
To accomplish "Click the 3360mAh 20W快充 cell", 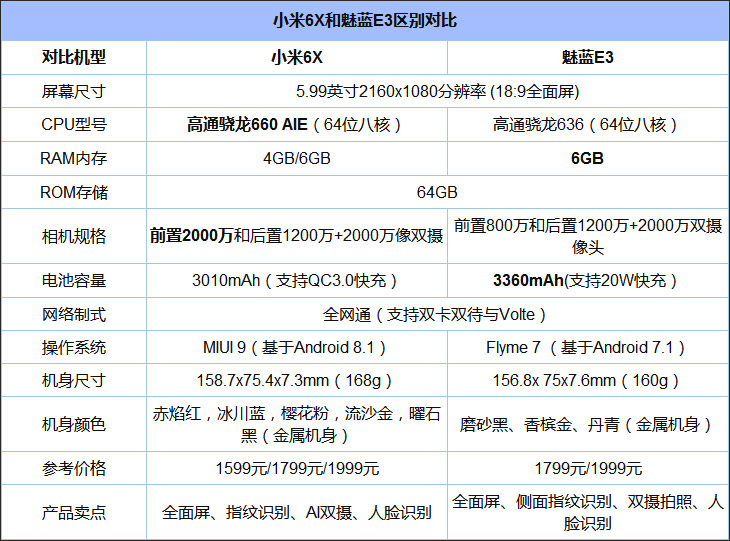I will 588,280.
